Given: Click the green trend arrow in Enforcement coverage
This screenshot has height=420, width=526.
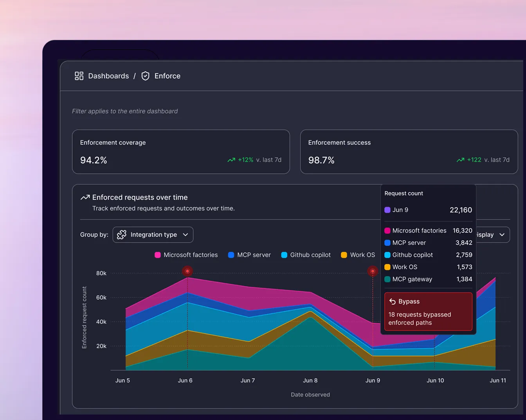Looking at the screenshot, I should tap(231, 160).
